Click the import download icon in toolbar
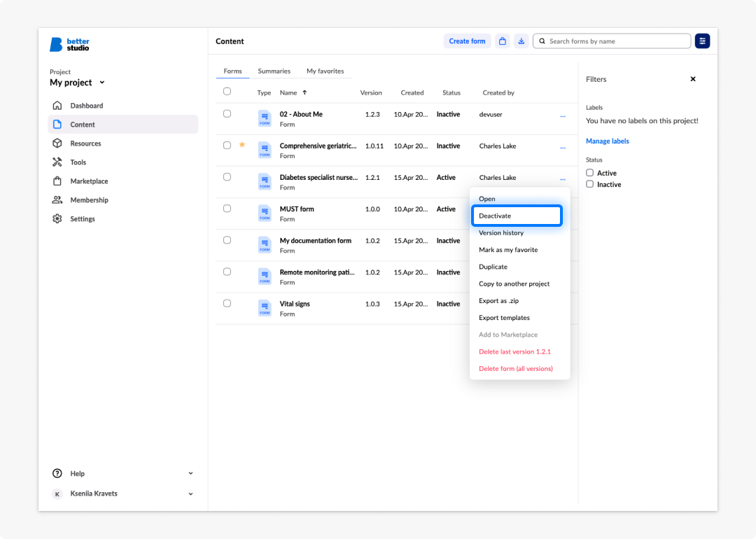Image resolution: width=756 pixels, height=539 pixels. pyautogui.click(x=521, y=41)
